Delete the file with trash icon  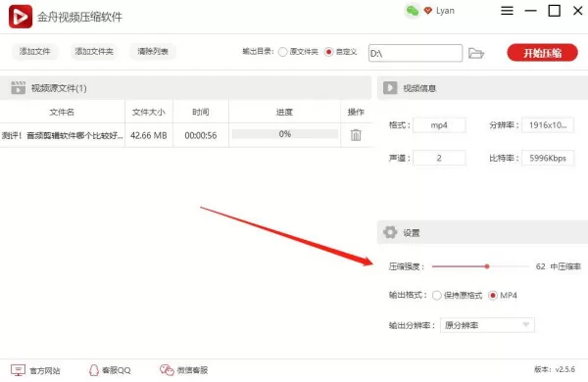356,135
